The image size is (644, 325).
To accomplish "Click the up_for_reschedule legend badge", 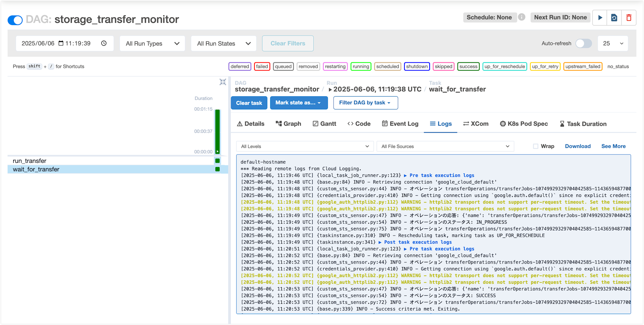I will (x=505, y=66).
